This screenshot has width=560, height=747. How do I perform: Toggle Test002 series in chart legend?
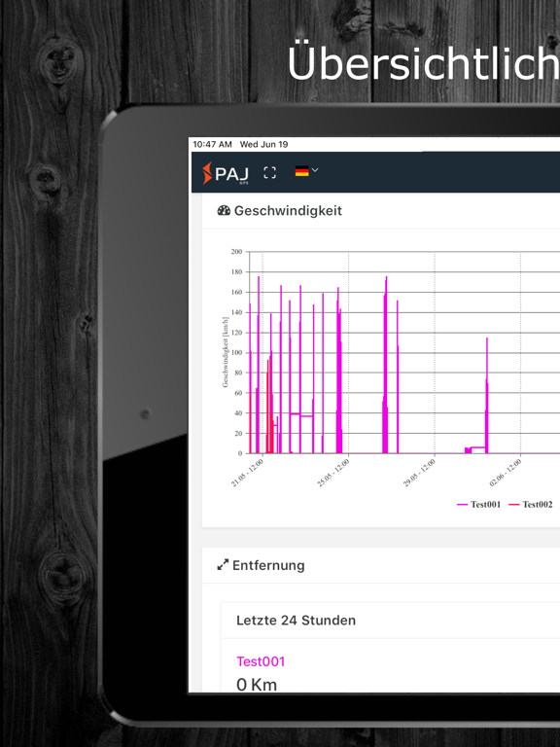[531, 505]
